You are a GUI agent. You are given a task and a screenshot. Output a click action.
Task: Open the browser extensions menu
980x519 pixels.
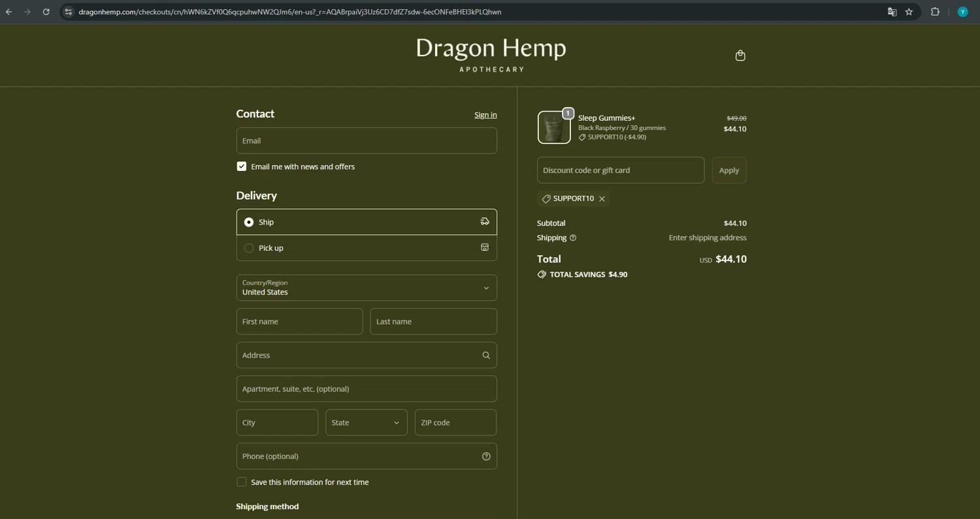935,12
